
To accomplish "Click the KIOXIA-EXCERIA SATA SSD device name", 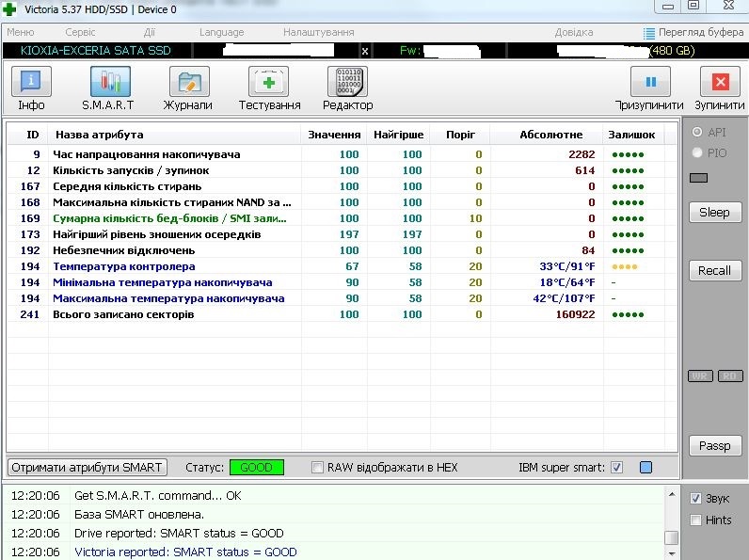I will 96,51.
